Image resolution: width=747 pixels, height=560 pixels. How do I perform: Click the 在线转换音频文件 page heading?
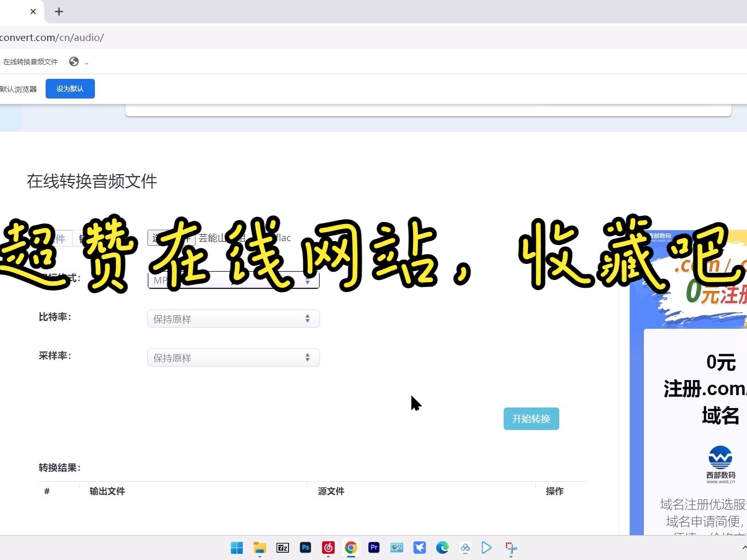click(x=92, y=181)
